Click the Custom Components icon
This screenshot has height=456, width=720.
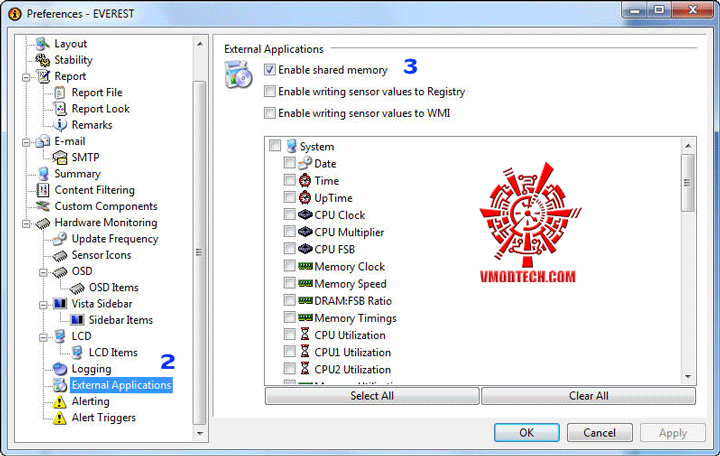[43, 206]
